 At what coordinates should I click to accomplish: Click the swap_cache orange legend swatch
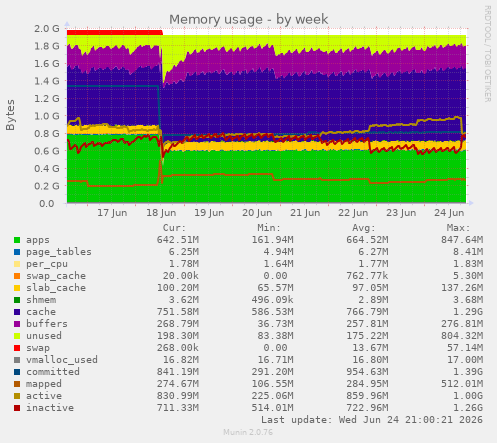[x=17, y=276]
